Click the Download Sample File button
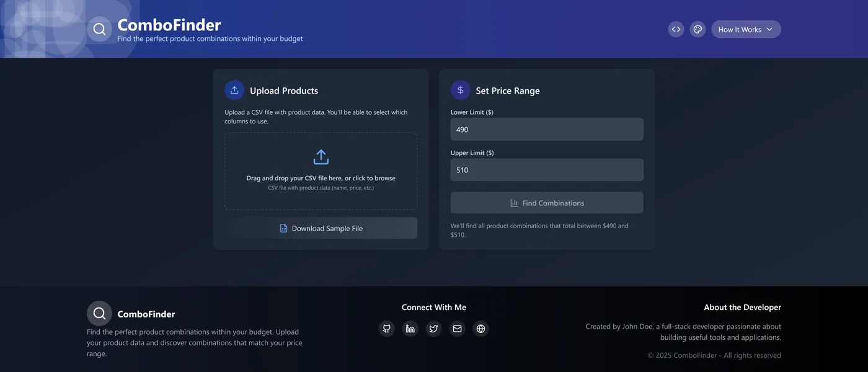Image resolution: width=868 pixels, height=372 pixels. click(321, 228)
